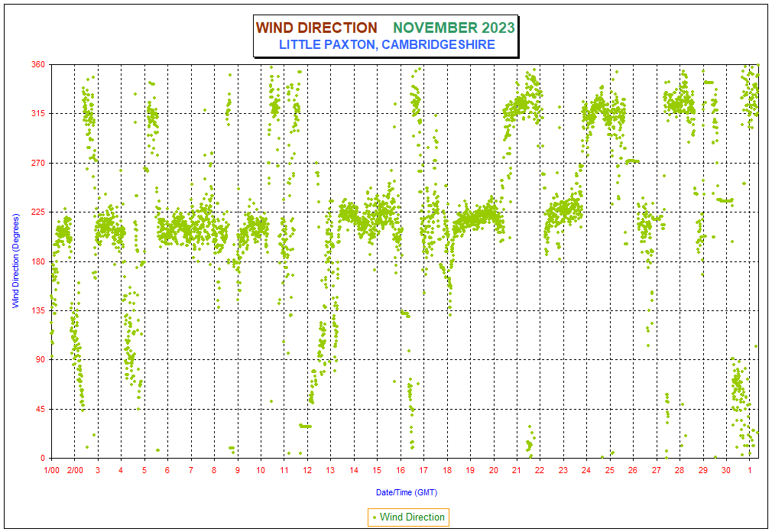Viewport: 772px width, 532px height.
Task: Select date tick label 26
Action: (x=633, y=470)
